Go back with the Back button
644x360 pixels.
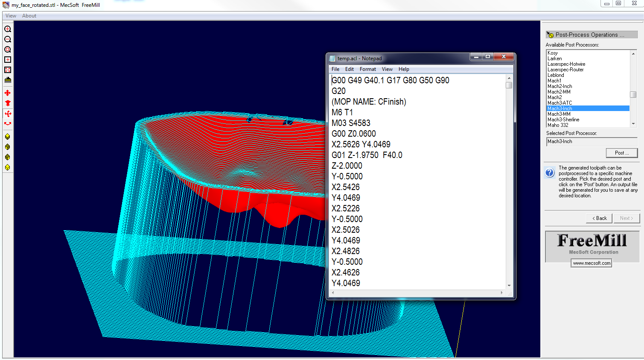point(599,218)
